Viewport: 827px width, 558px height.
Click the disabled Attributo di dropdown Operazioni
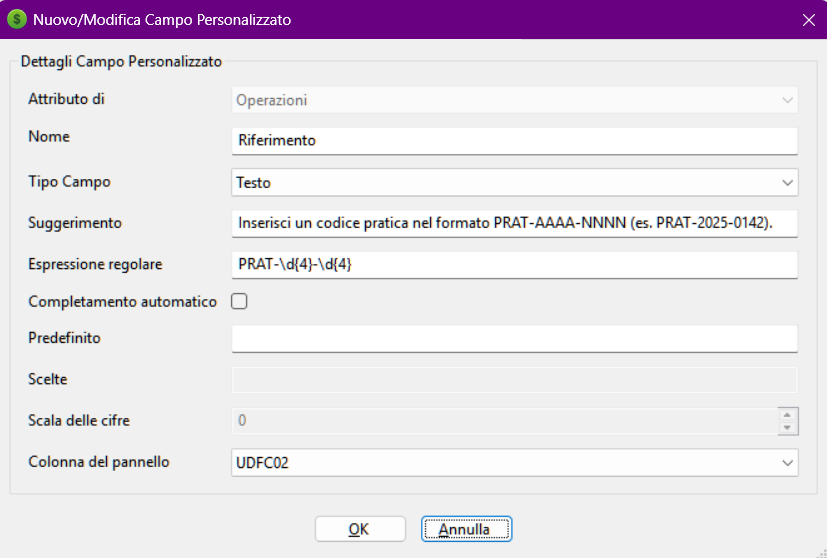514,100
